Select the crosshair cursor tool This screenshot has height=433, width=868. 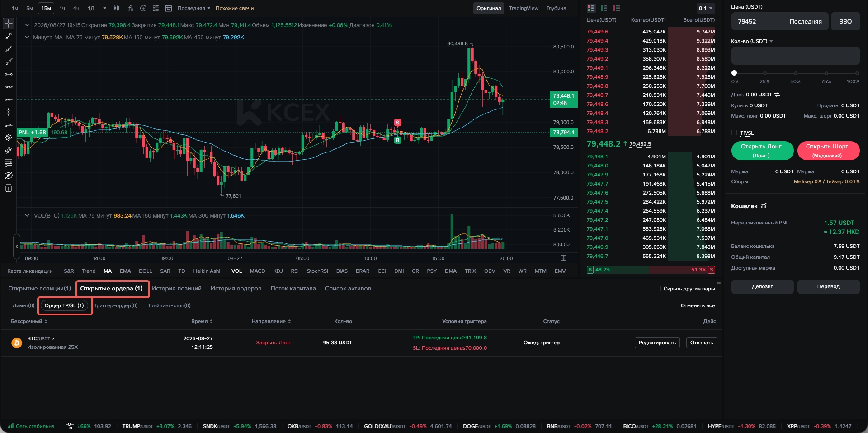(x=9, y=24)
